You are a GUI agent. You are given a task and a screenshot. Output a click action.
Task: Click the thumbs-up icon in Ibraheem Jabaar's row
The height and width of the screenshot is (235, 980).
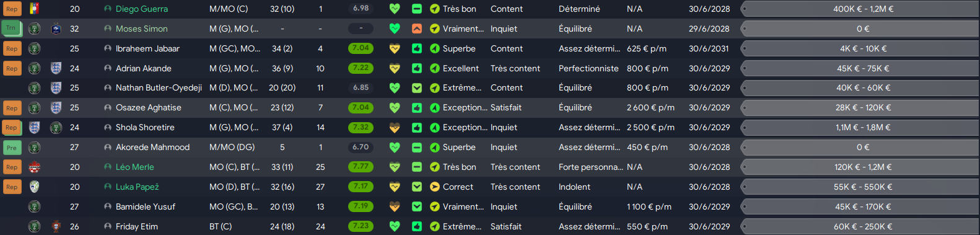coord(417,48)
